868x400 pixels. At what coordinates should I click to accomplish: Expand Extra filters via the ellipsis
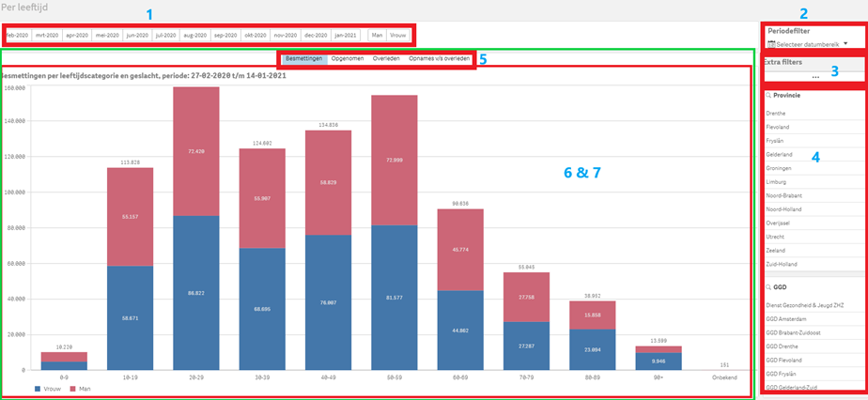point(814,76)
